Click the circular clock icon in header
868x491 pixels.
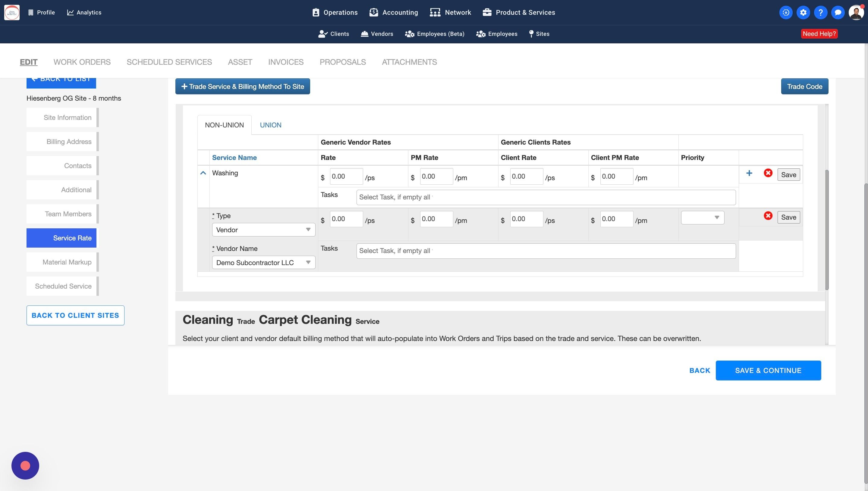(786, 12)
